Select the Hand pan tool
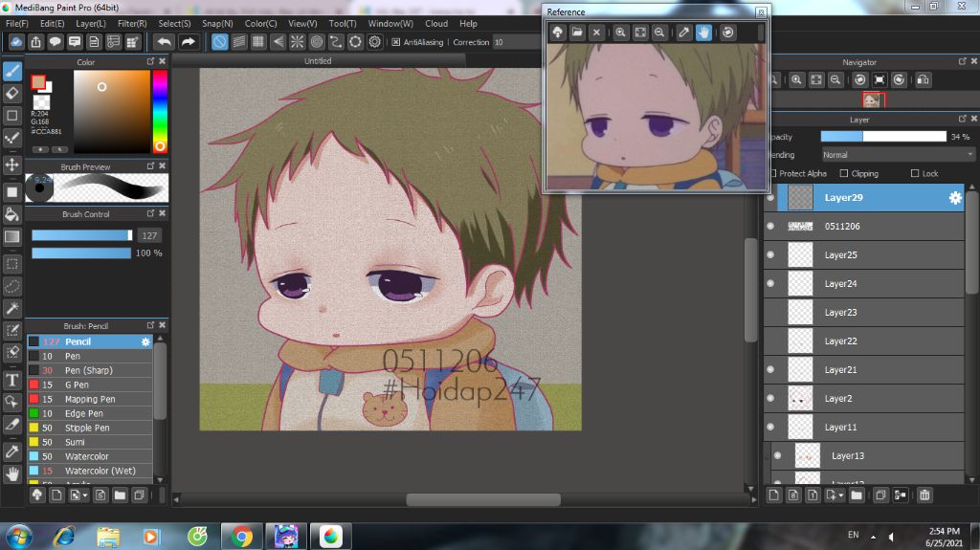The width and height of the screenshot is (980, 550). tap(11, 473)
